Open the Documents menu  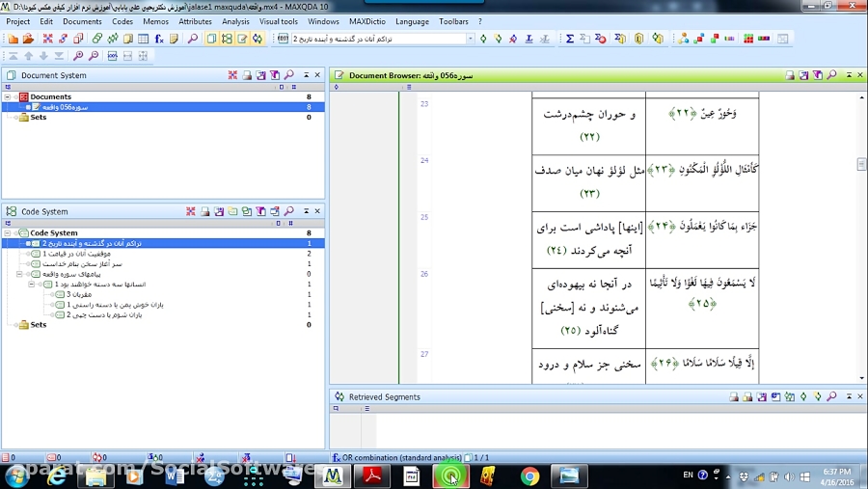[82, 21]
